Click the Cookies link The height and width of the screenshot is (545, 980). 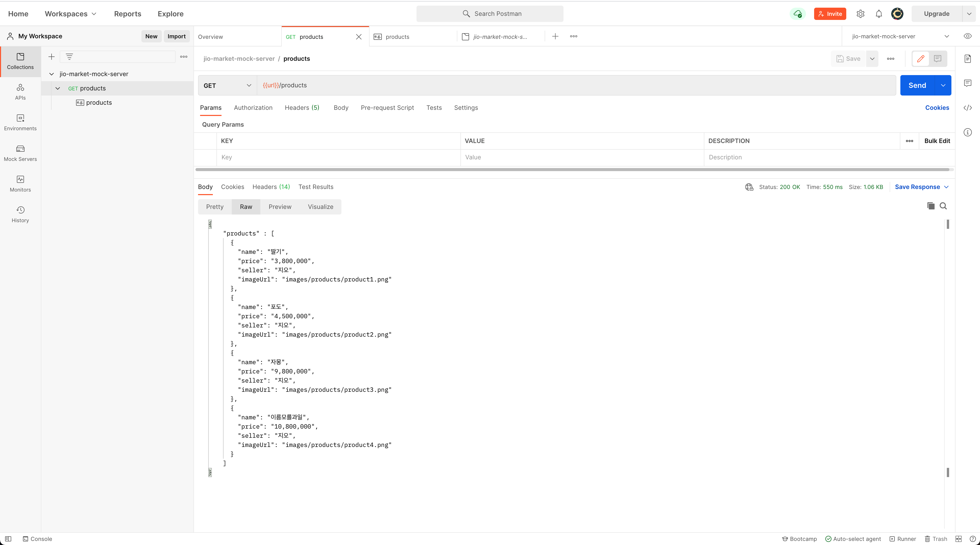(x=937, y=108)
